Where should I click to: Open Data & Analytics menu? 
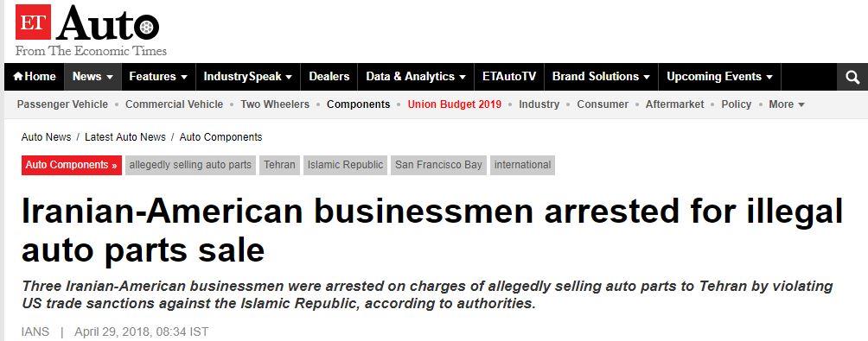416,77
